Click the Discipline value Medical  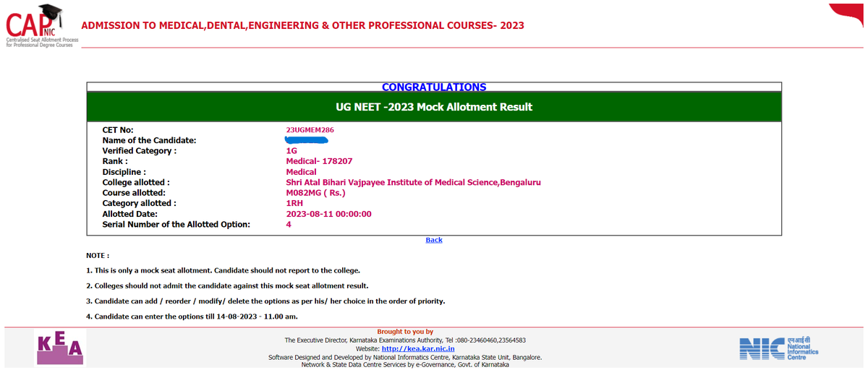[x=301, y=172]
